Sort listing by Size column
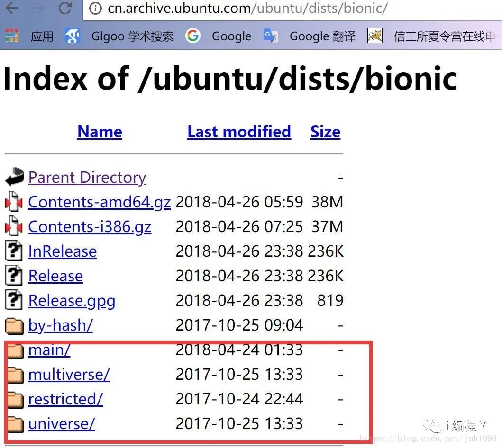This screenshot has width=502, height=448. 325,132
